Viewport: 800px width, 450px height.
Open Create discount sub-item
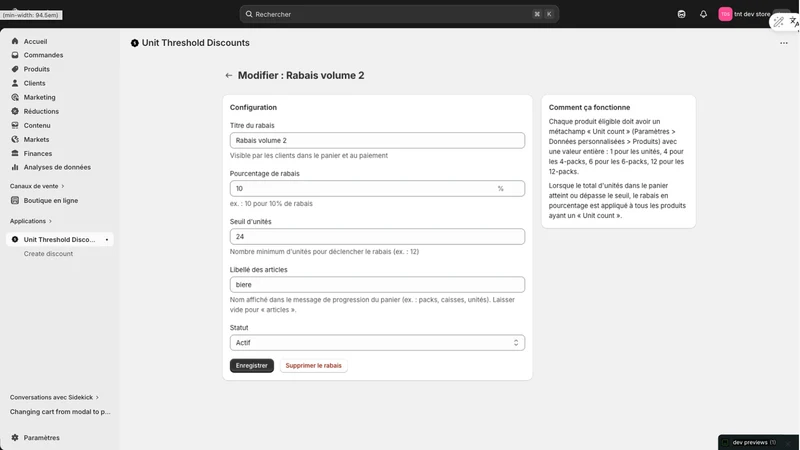[48, 254]
